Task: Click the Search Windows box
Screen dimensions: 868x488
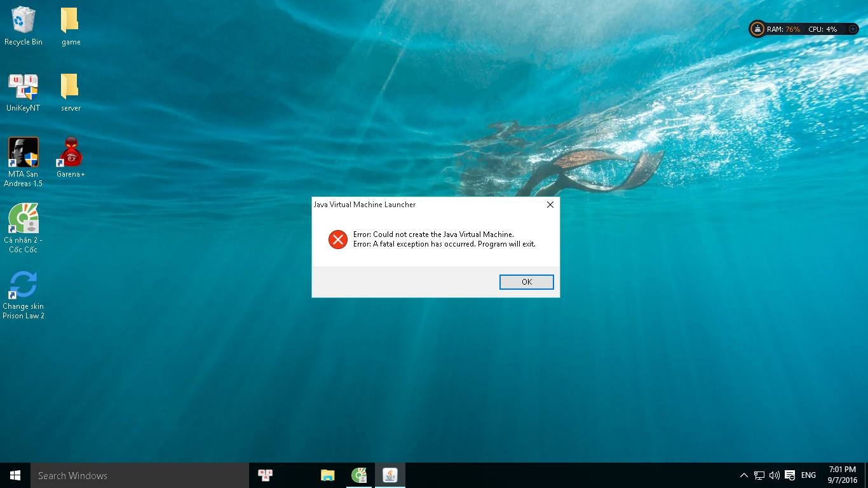Action: 140,475
